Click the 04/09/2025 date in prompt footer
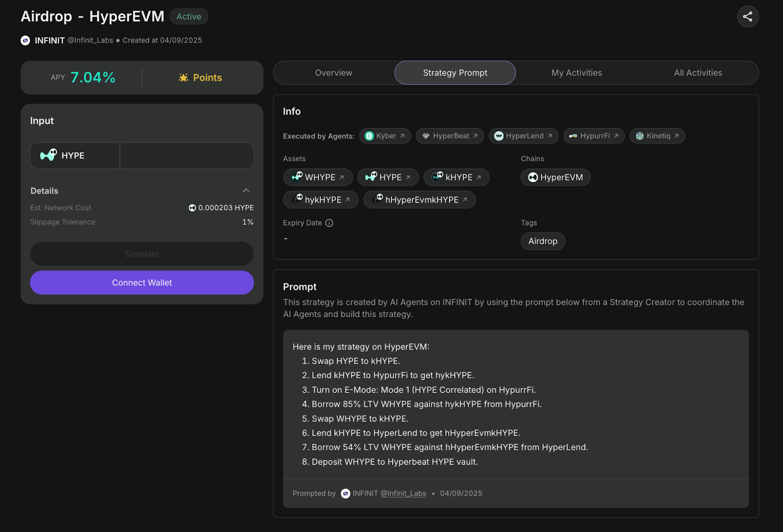 click(x=461, y=493)
